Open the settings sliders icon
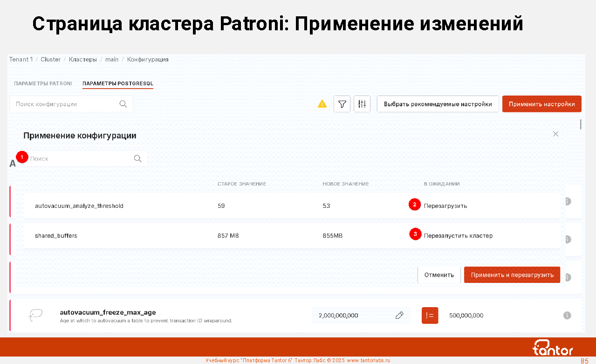596x364 pixels. (x=362, y=104)
